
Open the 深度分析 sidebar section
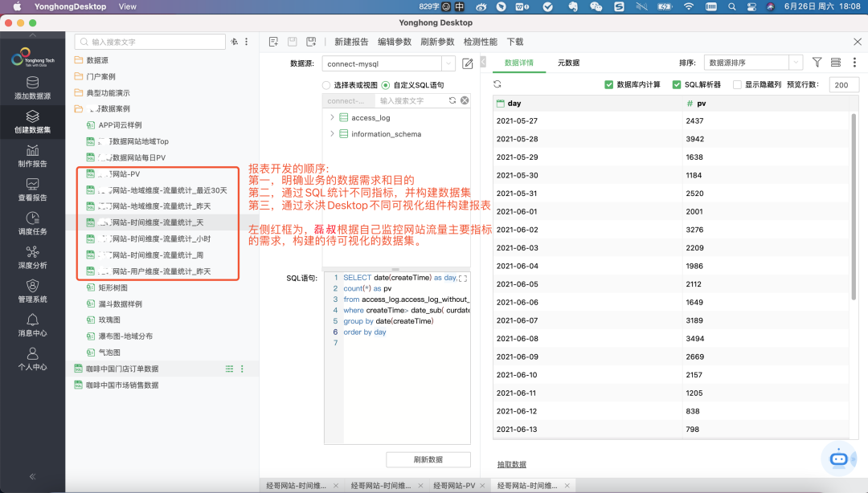[x=33, y=257]
